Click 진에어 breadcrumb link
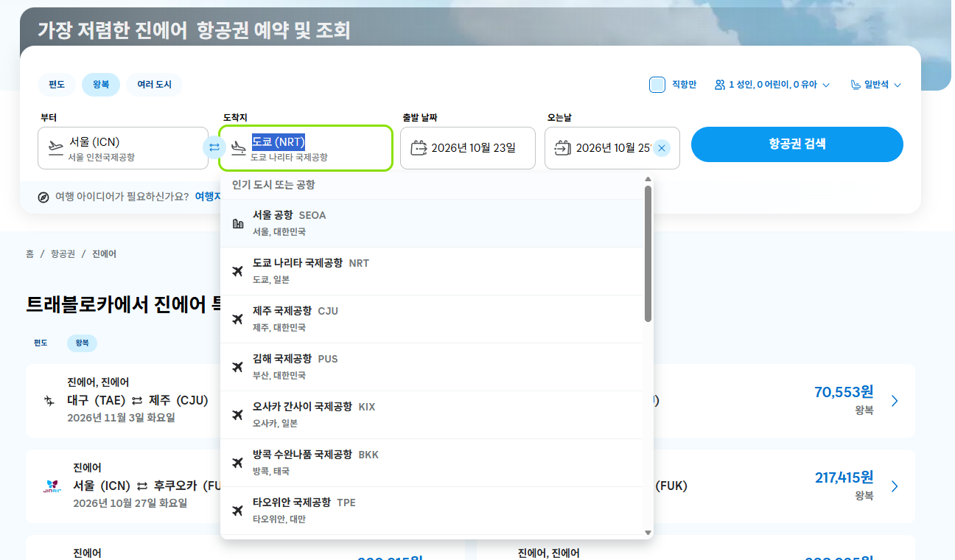The width and height of the screenshot is (955, 560). click(x=104, y=253)
